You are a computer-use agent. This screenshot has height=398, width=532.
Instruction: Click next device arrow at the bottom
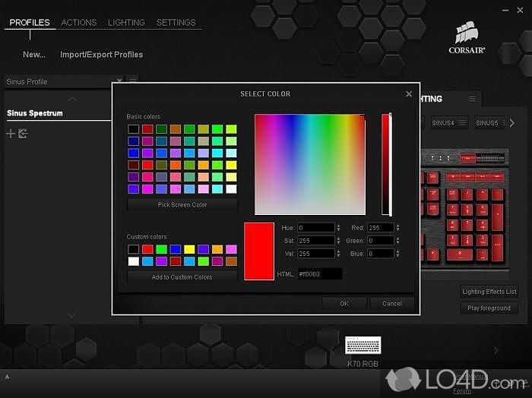[496, 350]
